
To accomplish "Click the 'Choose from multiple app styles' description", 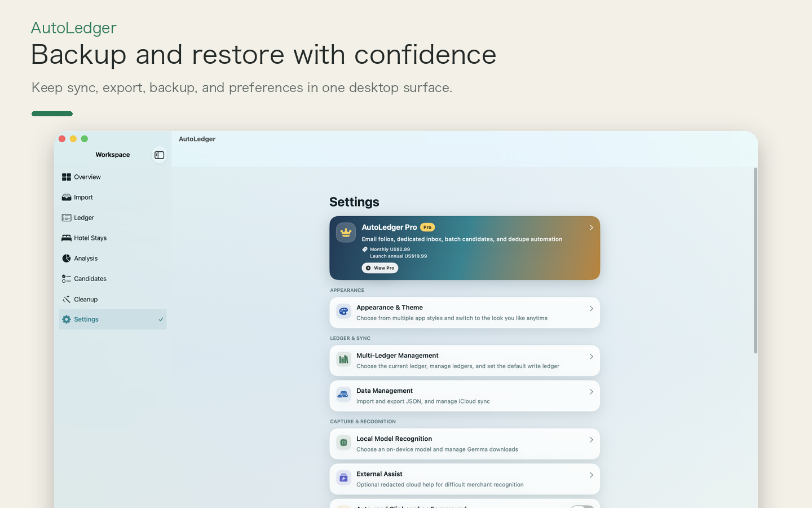I will point(452,318).
